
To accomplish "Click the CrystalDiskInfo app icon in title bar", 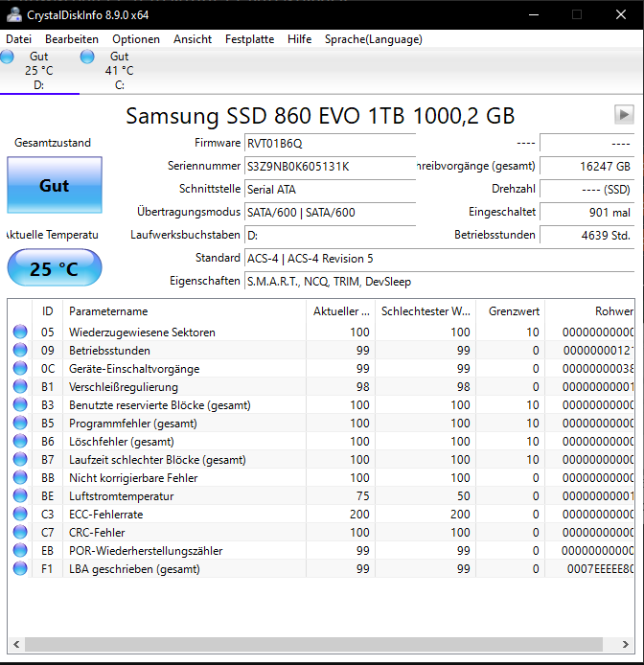I will (13, 14).
